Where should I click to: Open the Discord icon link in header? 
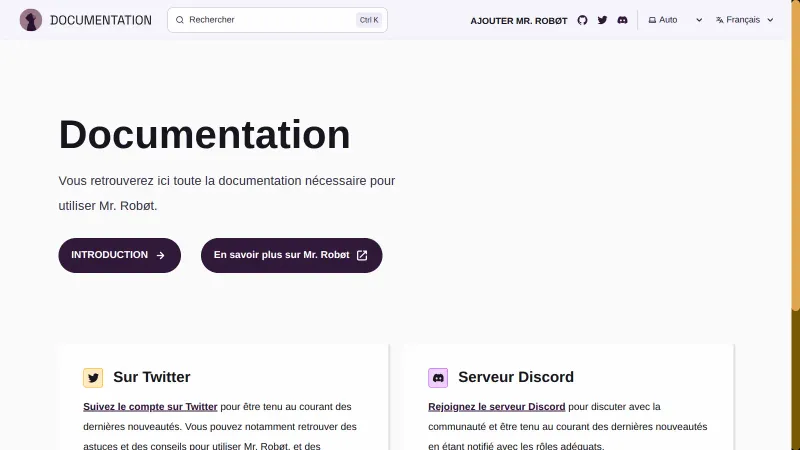622,20
